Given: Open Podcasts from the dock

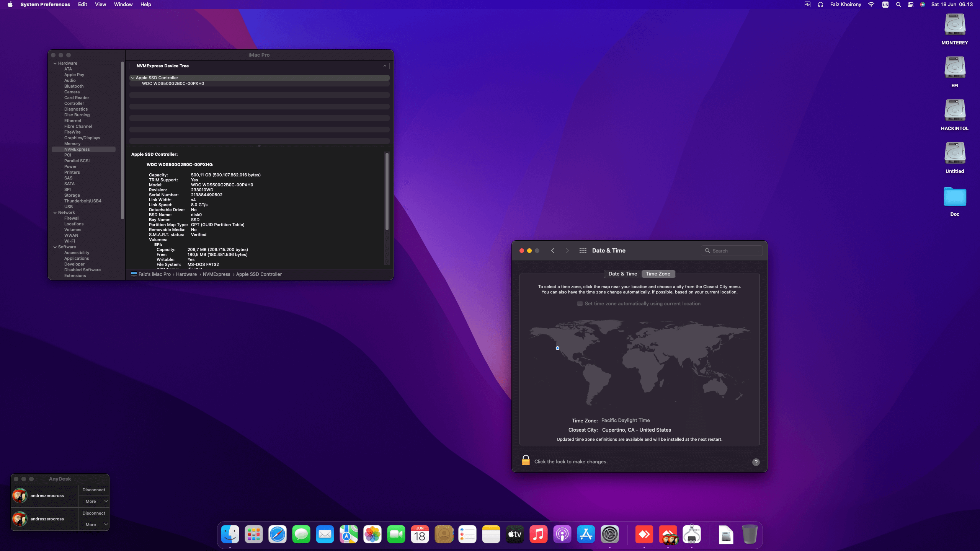Looking at the screenshot, I should coord(562,535).
